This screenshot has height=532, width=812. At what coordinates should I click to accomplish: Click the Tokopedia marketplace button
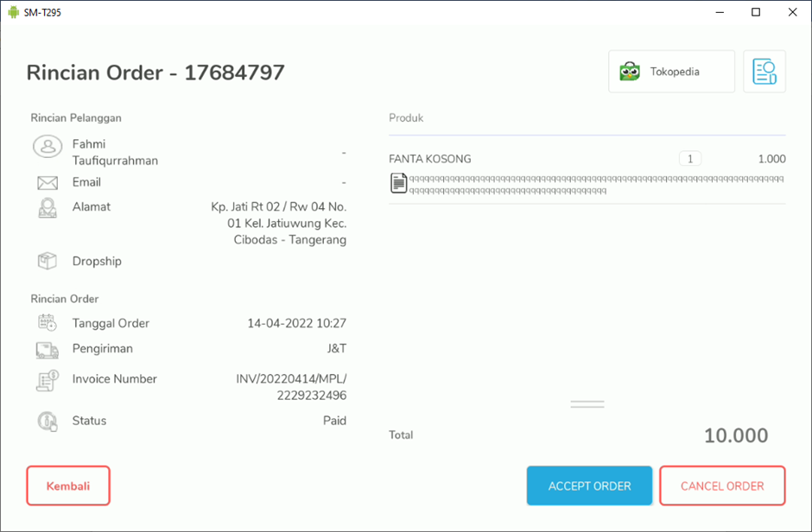point(671,72)
